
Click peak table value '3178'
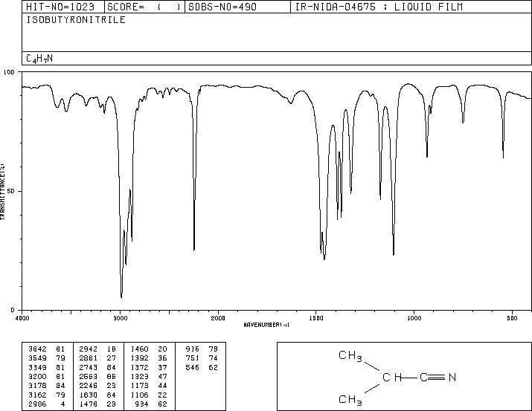(x=37, y=386)
